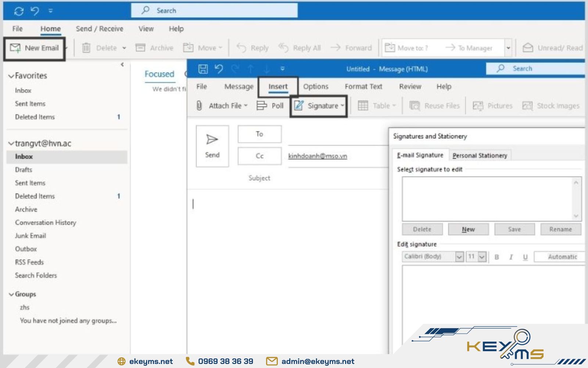Image resolution: width=588 pixels, height=368 pixels.
Task: Open the Help tab in main Outlook window
Action: tap(176, 29)
